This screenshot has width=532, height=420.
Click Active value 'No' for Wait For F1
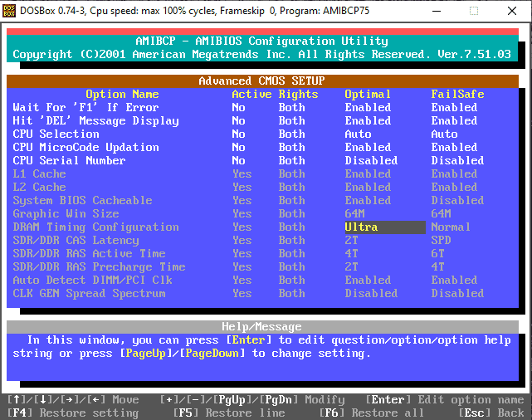(x=238, y=108)
